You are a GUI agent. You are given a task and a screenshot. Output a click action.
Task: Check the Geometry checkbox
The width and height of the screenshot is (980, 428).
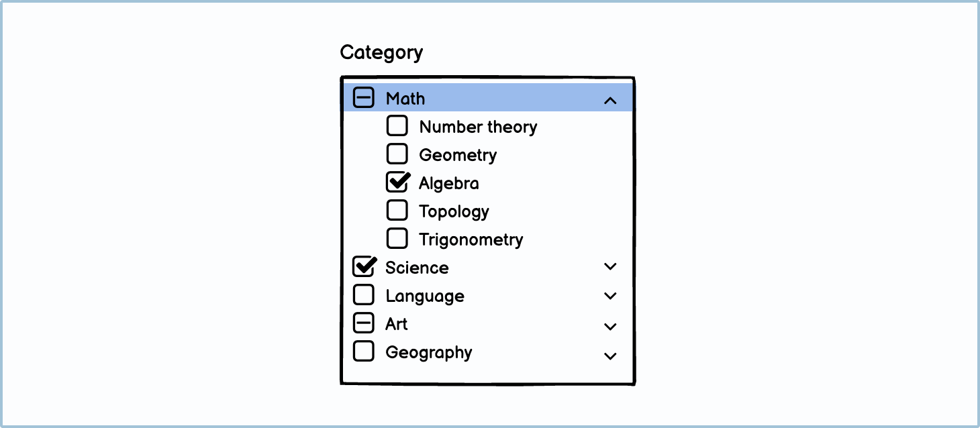[x=397, y=154]
